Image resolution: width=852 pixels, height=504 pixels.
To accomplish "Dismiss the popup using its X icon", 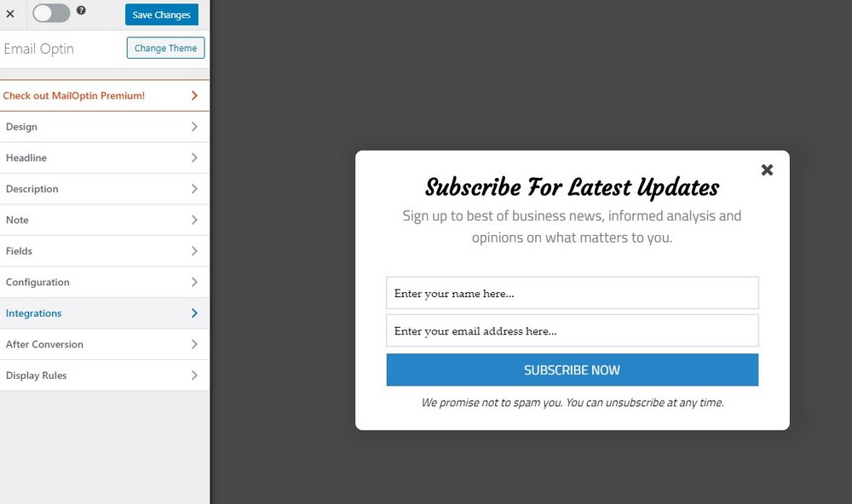I will 767,170.
